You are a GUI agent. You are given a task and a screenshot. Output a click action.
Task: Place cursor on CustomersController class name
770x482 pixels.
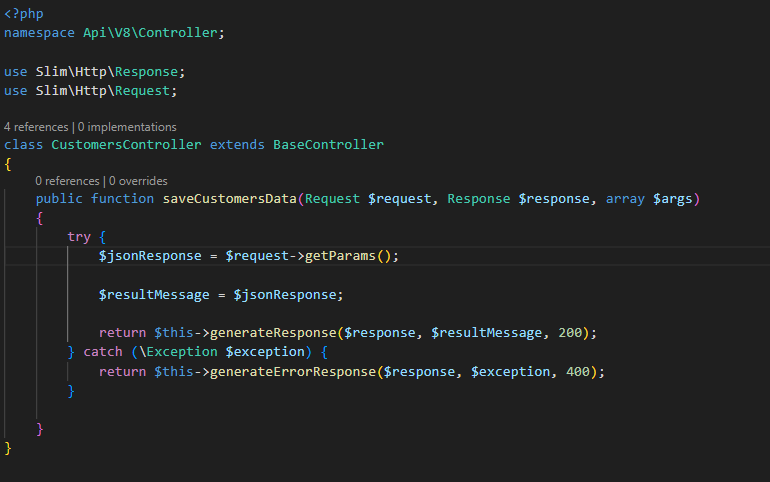126,145
